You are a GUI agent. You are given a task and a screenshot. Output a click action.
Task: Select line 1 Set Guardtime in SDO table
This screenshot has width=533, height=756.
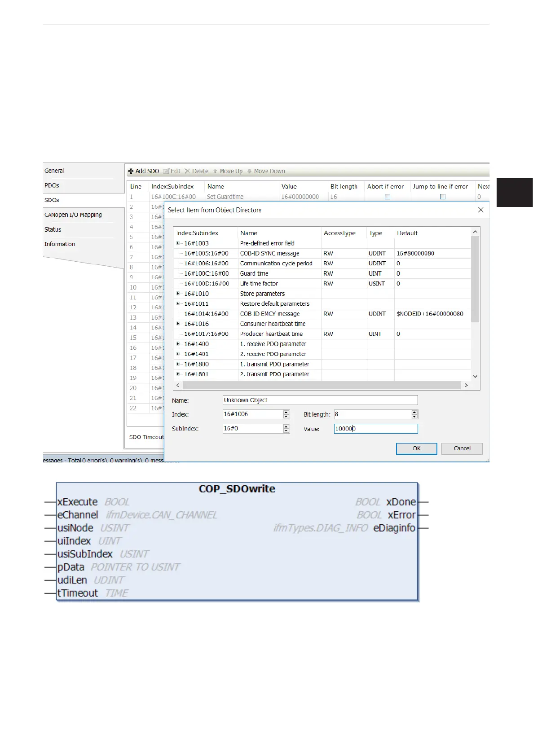(308, 197)
